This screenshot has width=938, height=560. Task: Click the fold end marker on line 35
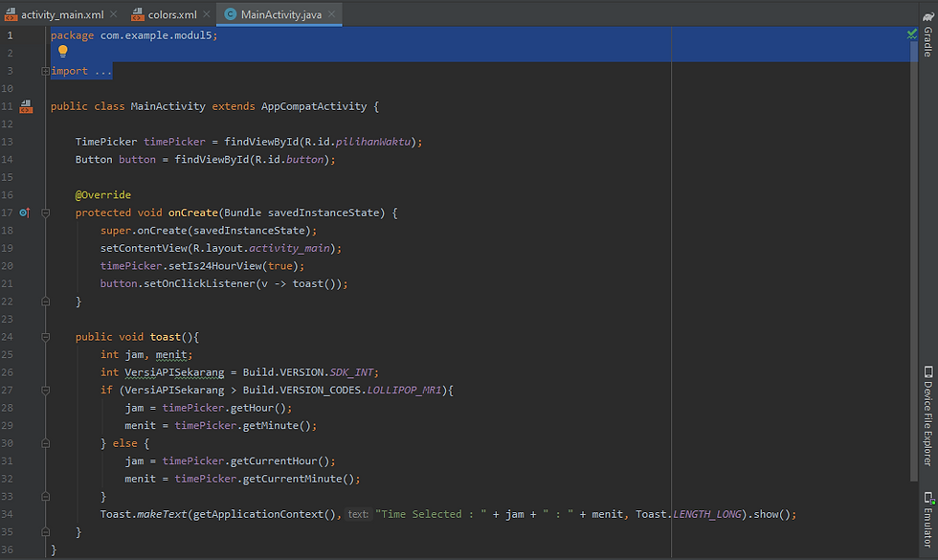coord(46,532)
